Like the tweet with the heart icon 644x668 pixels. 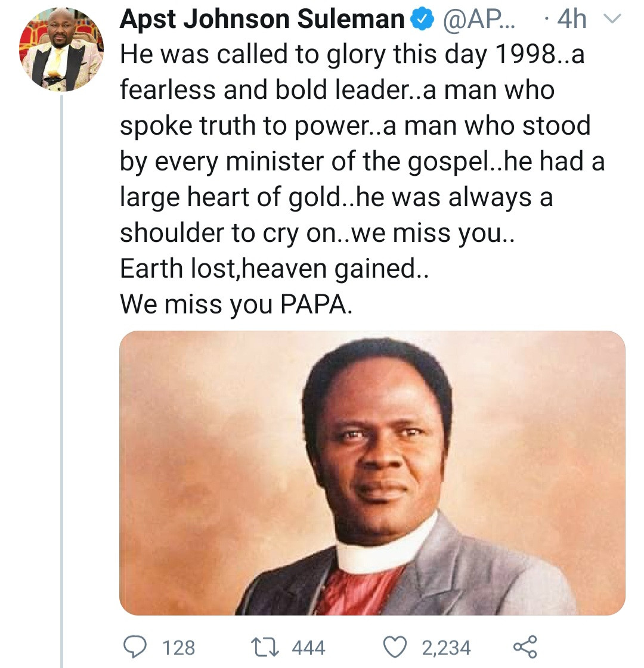point(395,647)
